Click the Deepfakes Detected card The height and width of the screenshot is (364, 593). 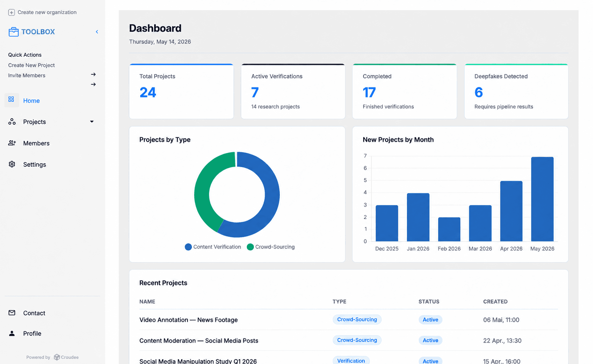tap(516, 91)
